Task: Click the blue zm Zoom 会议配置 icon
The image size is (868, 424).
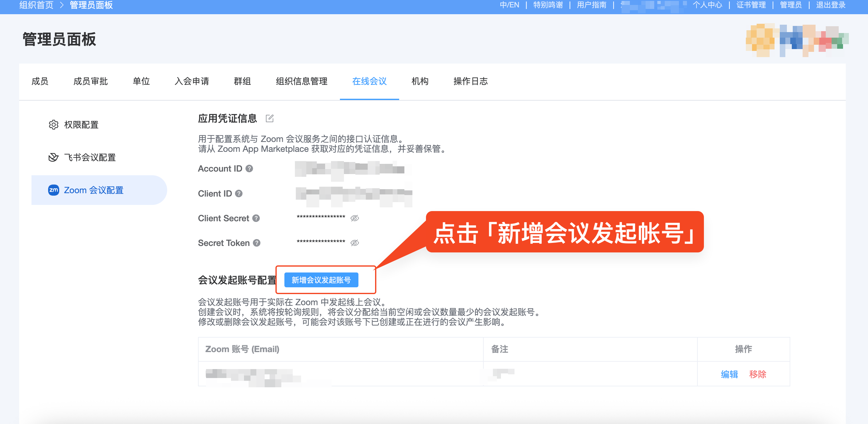Action: coord(53,190)
